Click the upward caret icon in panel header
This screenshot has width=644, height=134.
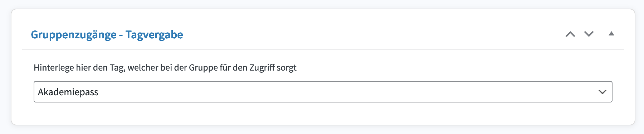click(x=570, y=34)
